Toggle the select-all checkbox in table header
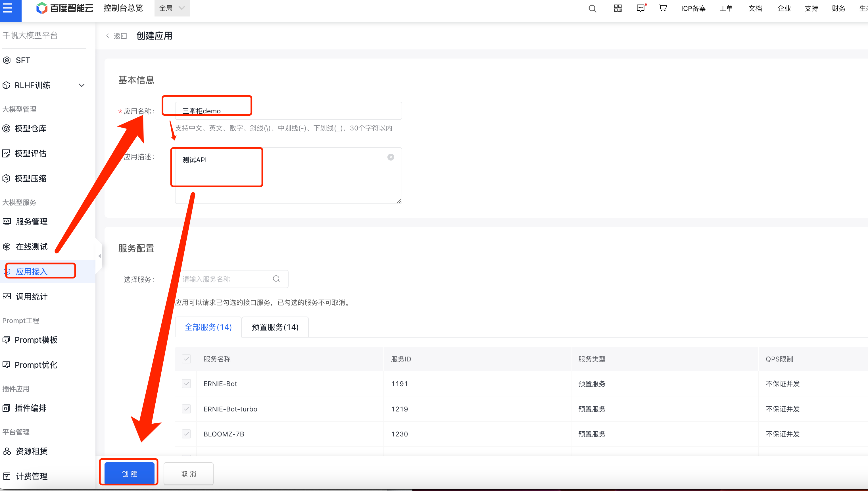The image size is (868, 491). 186,359
